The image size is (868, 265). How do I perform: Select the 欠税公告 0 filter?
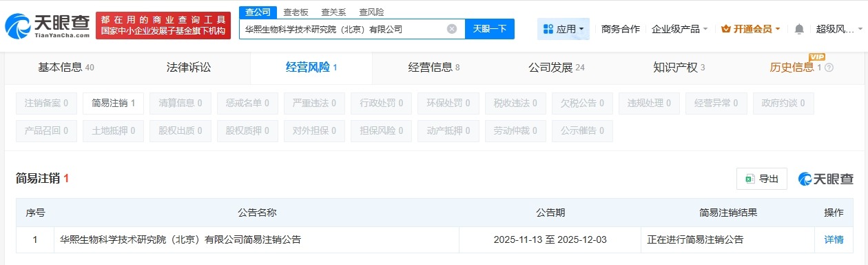click(582, 104)
